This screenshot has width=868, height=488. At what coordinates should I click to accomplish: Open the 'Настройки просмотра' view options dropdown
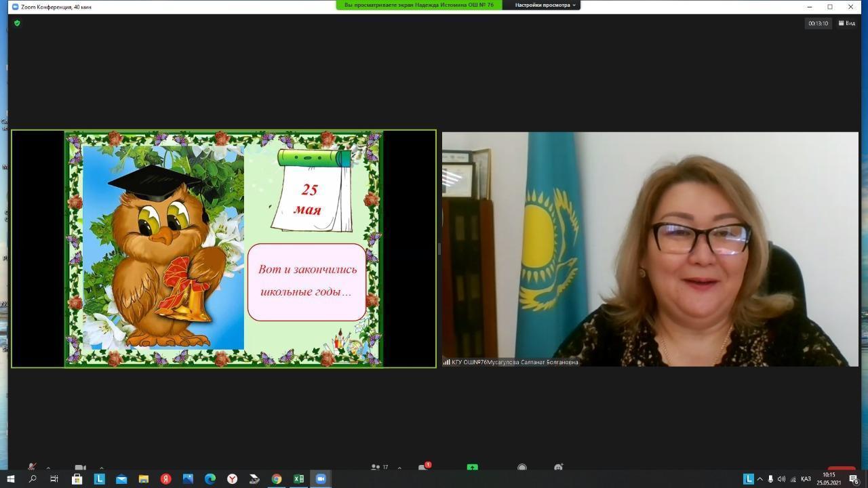[x=545, y=5]
